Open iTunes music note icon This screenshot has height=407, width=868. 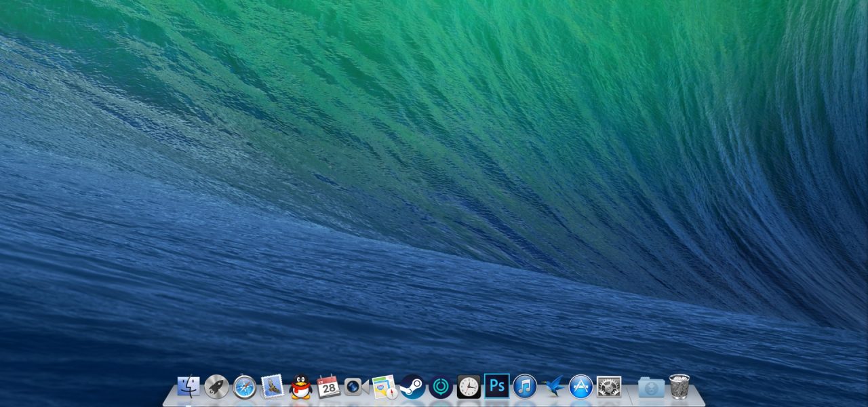click(525, 387)
